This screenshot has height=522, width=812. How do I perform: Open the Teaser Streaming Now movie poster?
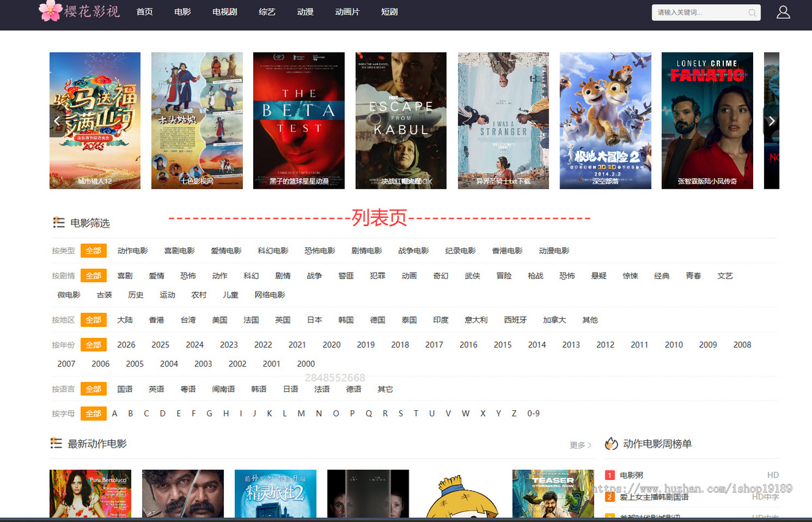(x=553, y=494)
